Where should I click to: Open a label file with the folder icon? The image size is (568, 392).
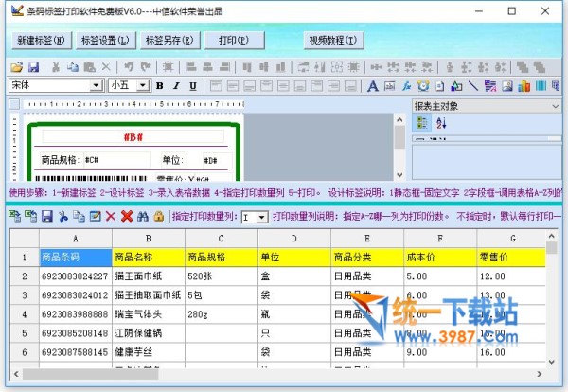(x=16, y=67)
